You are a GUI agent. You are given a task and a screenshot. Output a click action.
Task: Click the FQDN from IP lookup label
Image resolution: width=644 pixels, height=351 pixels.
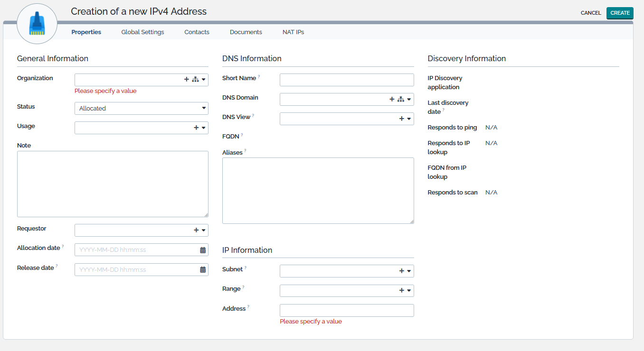447,172
